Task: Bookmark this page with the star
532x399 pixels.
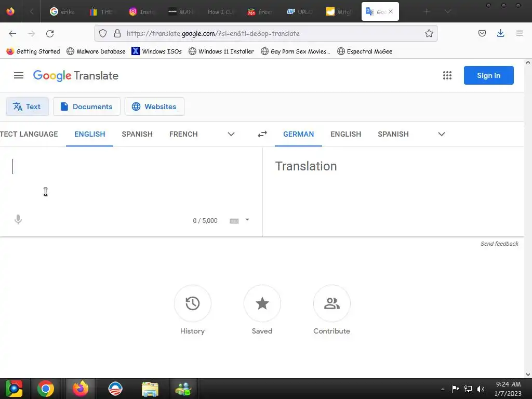Action: coord(429,33)
